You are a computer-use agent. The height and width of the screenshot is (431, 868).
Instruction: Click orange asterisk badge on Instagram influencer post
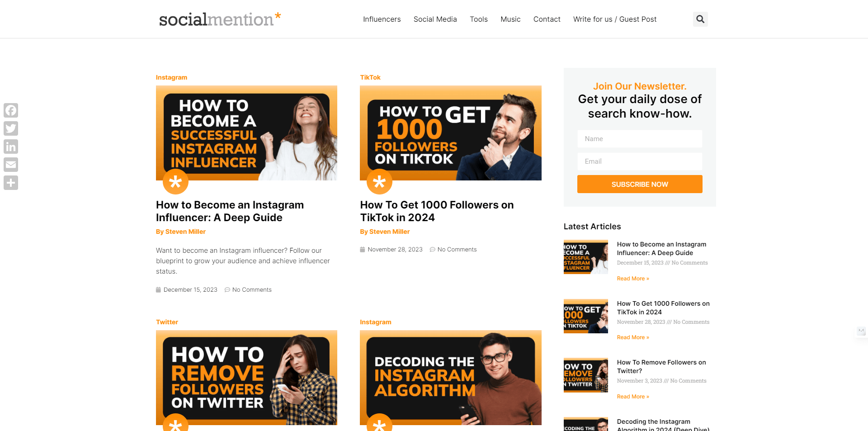coord(175,182)
